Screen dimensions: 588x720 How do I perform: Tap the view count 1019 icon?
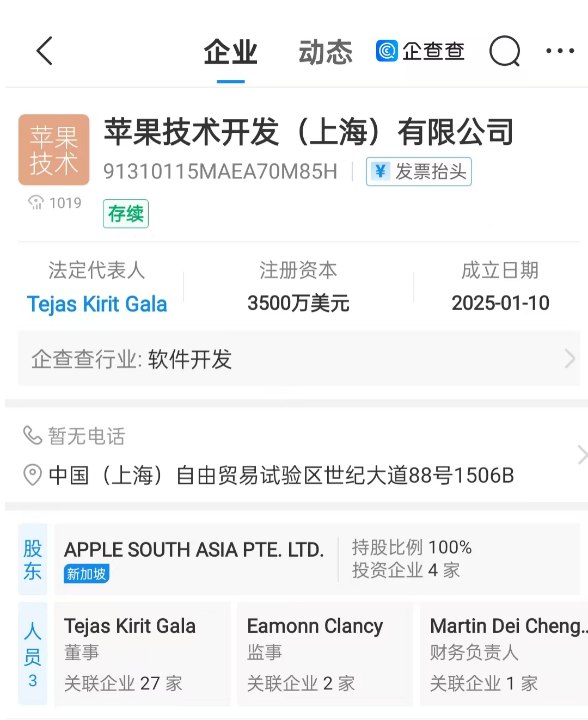click(x=36, y=202)
